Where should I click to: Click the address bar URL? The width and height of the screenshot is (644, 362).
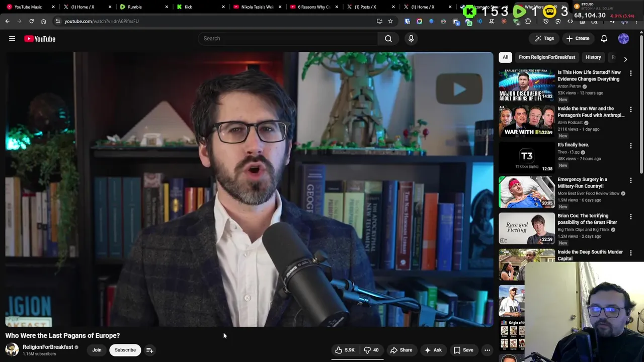(102, 21)
